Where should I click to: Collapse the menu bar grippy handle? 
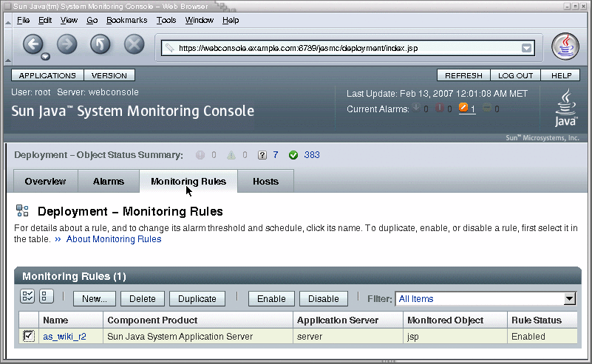[8, 21]
